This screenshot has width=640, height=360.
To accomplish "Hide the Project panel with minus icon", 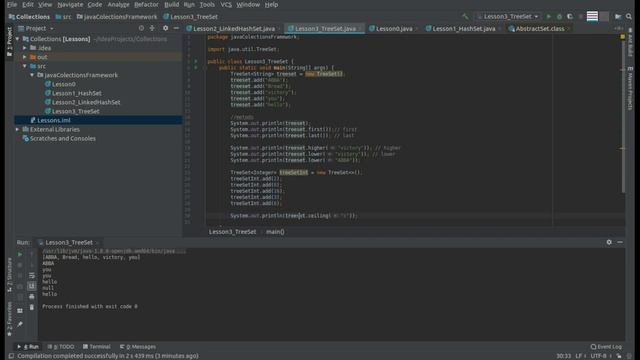I will pos(176,28).
